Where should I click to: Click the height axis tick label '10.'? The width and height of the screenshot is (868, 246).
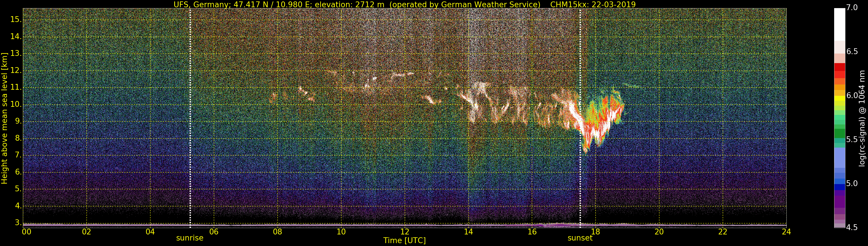pos(16,104)
